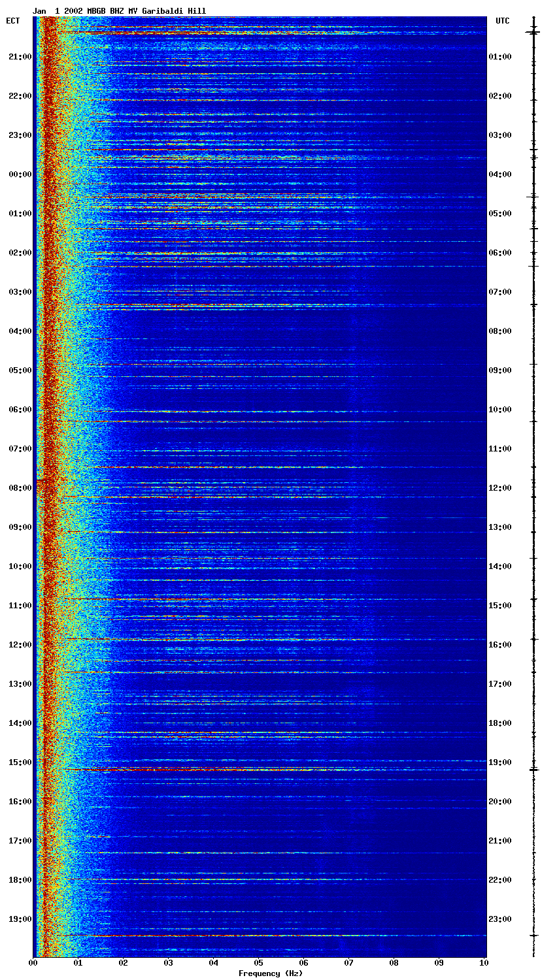
Task: Select the 23:00 label on the ECT axis
Action: coord(20,135)
